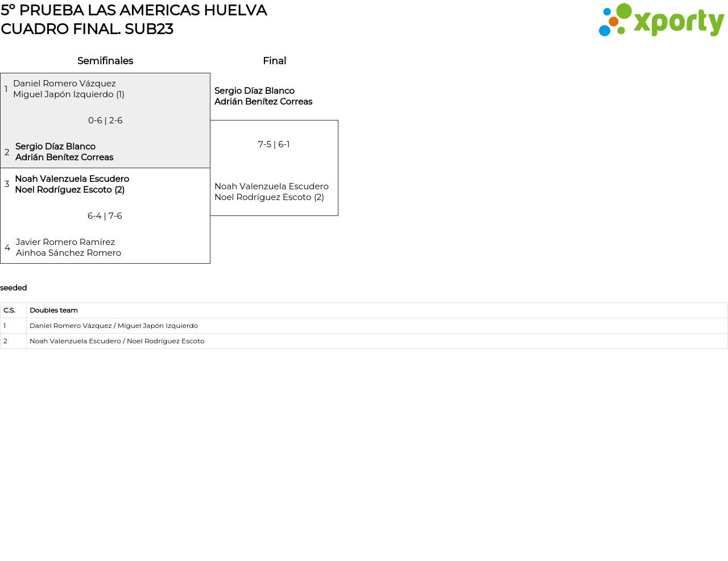Screen dimensions: 728x561
Task: Click the C.S. table column header
Action: [x=10, y=310]
